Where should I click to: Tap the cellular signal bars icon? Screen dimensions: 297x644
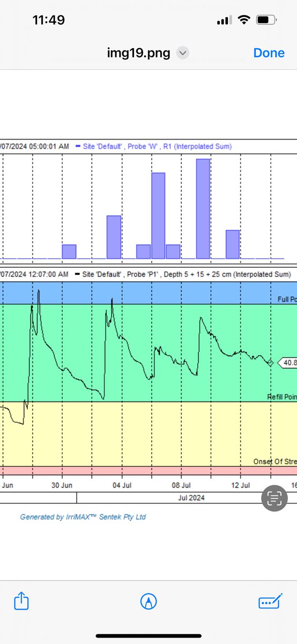pos(224,20)
